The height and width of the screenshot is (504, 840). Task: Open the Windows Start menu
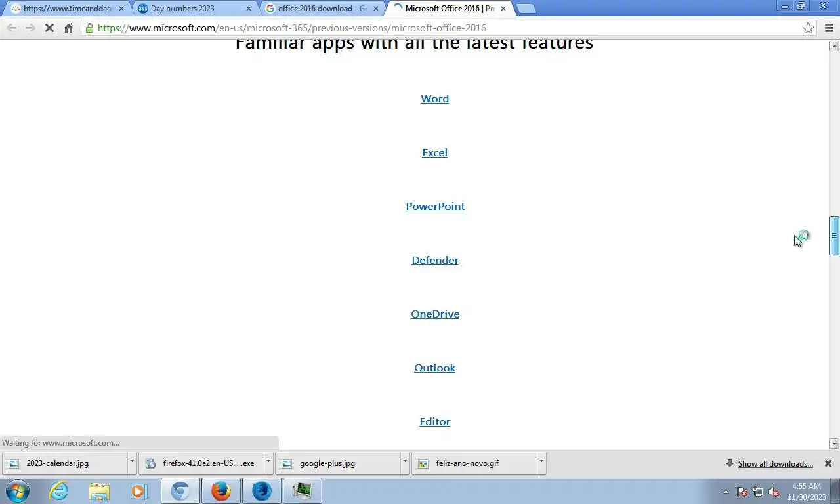[x=17, y=491]
